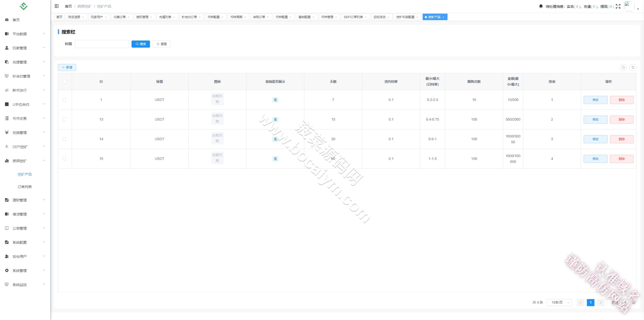Click the 首页 breadcrumb link
This screenshot has width=644, height=320.
click(x=68, y=6)
